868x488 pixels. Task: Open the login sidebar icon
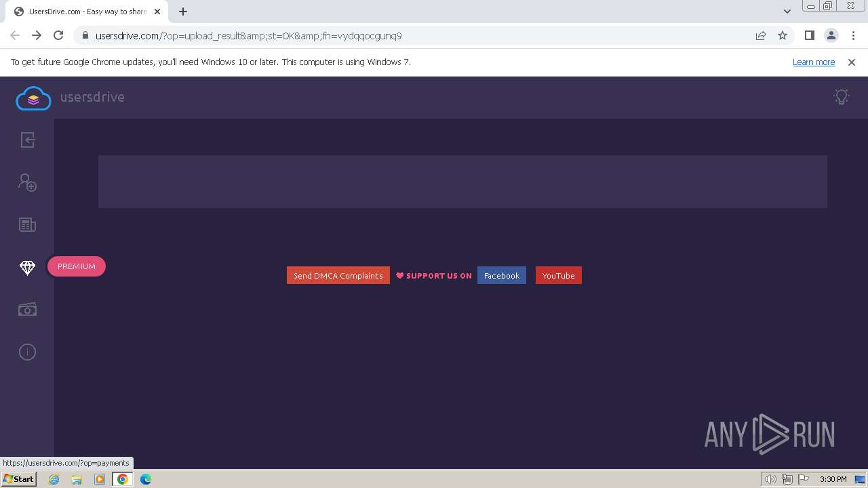27,140
